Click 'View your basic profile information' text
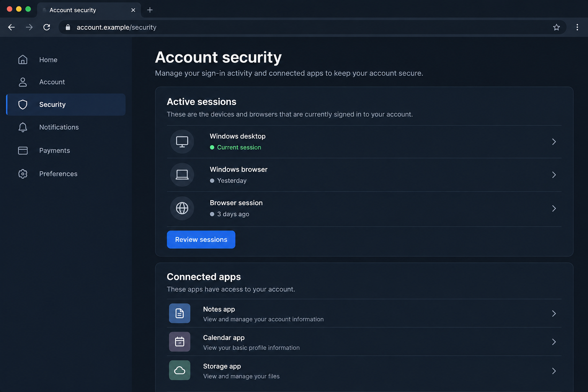This screenshot has width=588, height=392. 251,348
